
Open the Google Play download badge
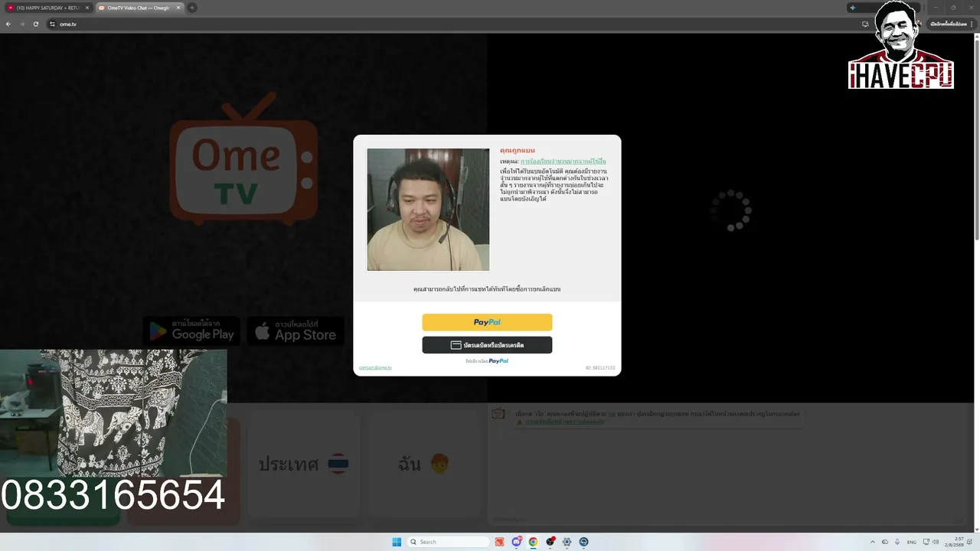click(191, 331)
